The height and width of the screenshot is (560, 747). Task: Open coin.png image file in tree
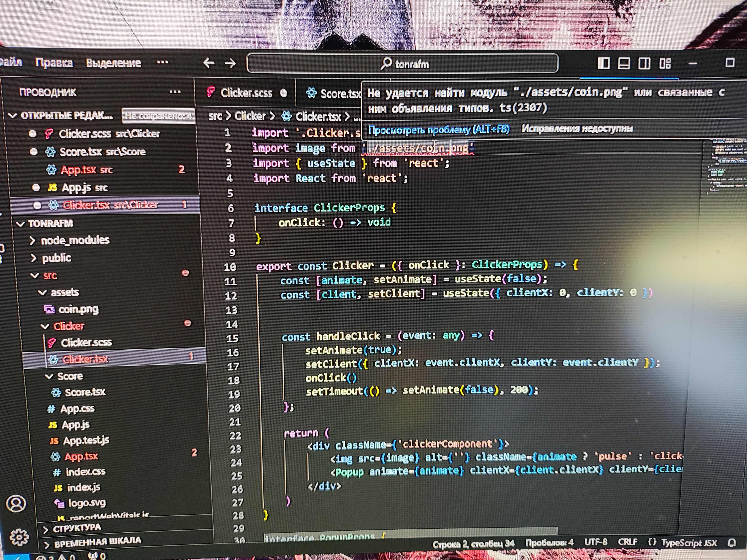coord(78,309)
